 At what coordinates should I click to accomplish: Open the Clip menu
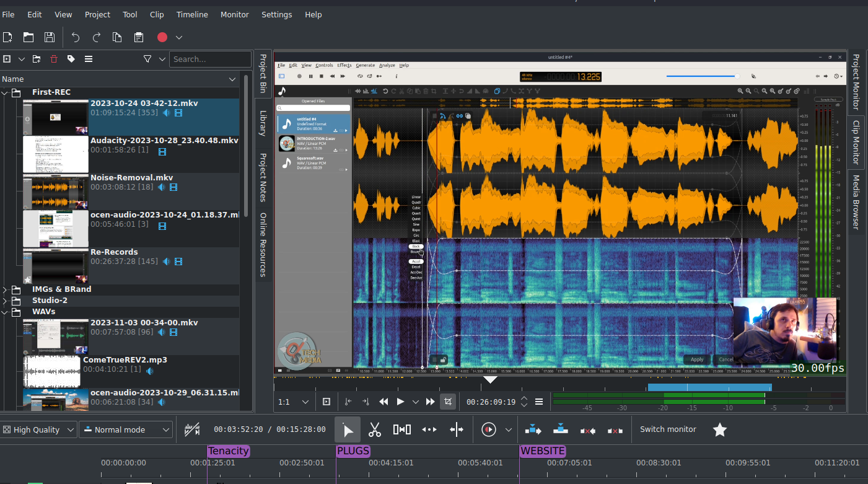[x=157, y=14]
